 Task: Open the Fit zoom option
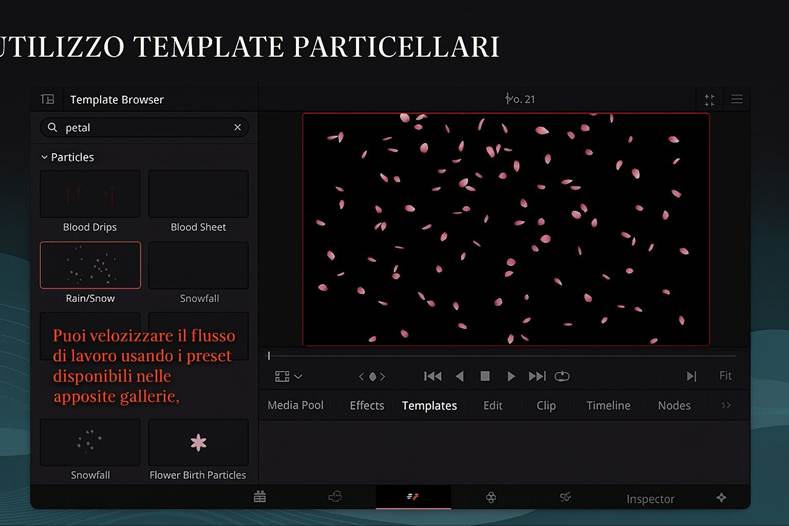click(x=725, y=375)
